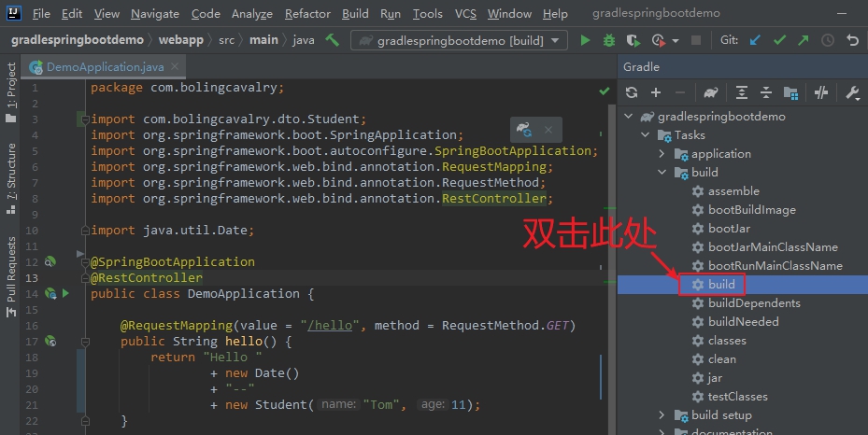Fold the import block at line 3
The width and height of the screenshot is (868, 435).
[x=85, y=119]
